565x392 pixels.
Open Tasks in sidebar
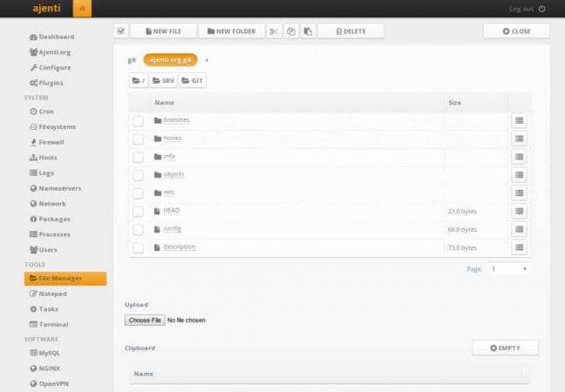click(44, 309)
